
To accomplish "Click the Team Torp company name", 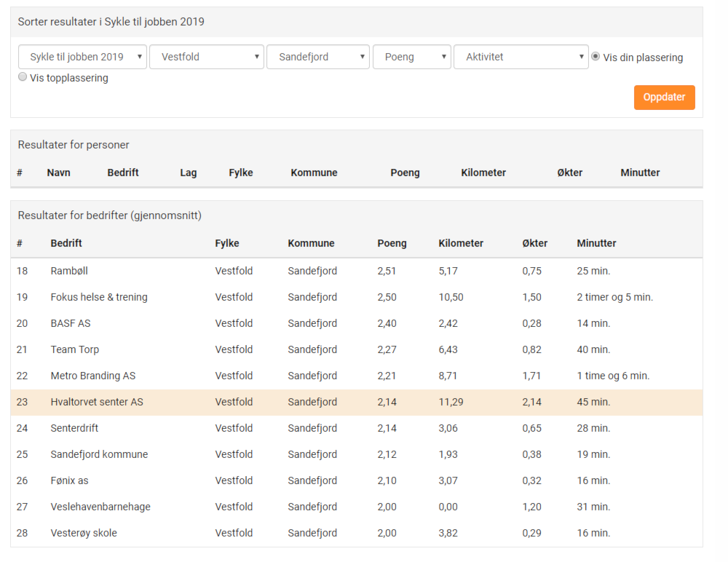I will coord(75,349).
